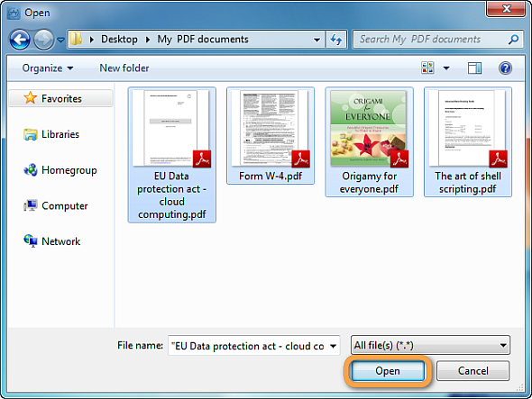Click the change view icon
532x399 pixels.
(427, 68)
